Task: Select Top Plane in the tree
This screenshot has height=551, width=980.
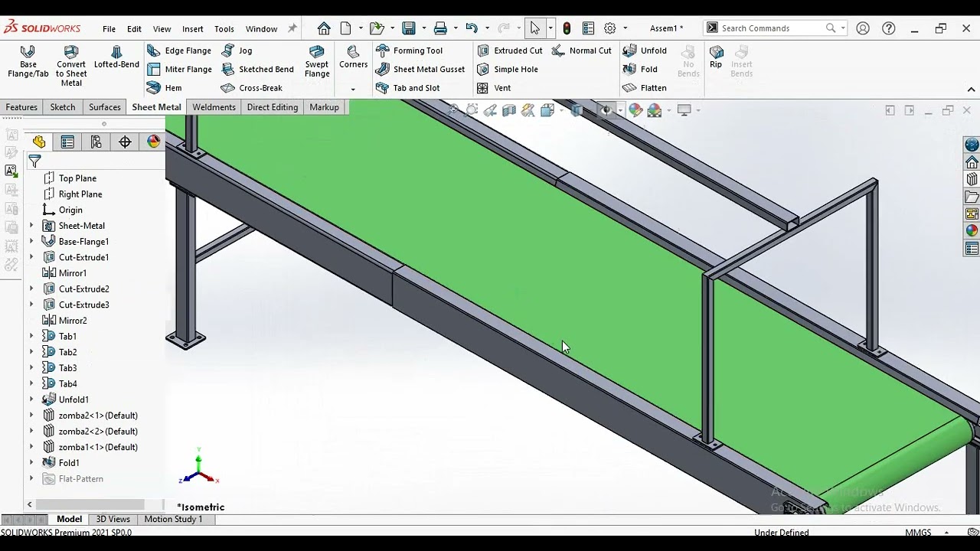Action: (x=77, y=178)
